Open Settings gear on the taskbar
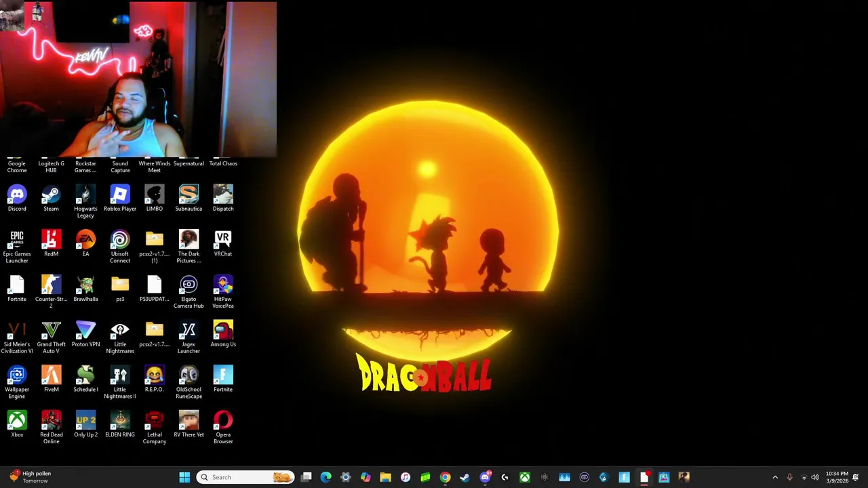Screen dimensions: 868x488 [345, 477]
